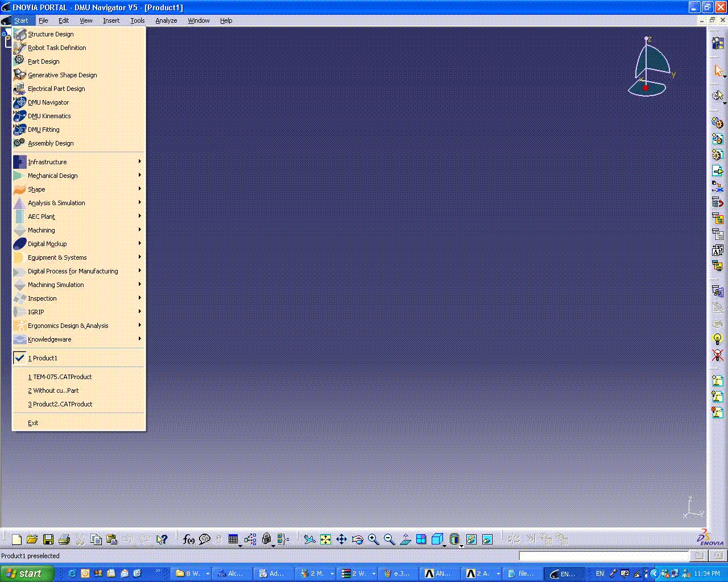Switch to 1 TEM-075.CATProduct document
This screenshot has width=728, height=582.
(79, 377)
